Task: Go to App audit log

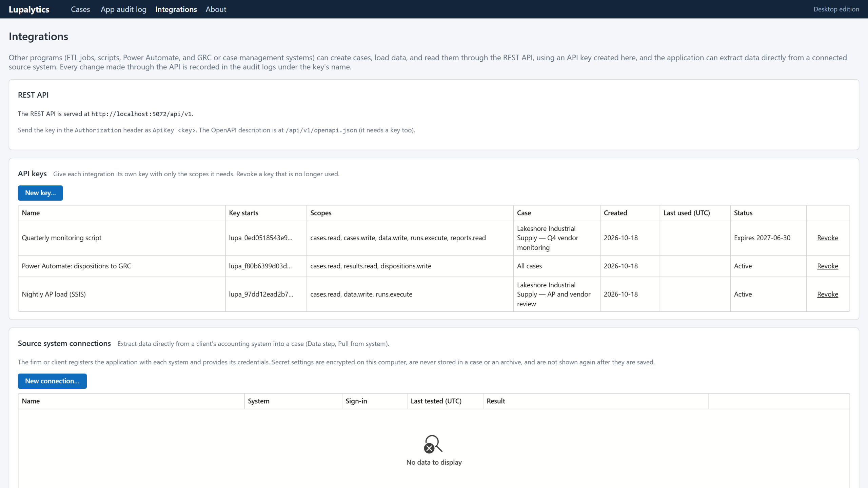Action: click(x=123, y=9)
